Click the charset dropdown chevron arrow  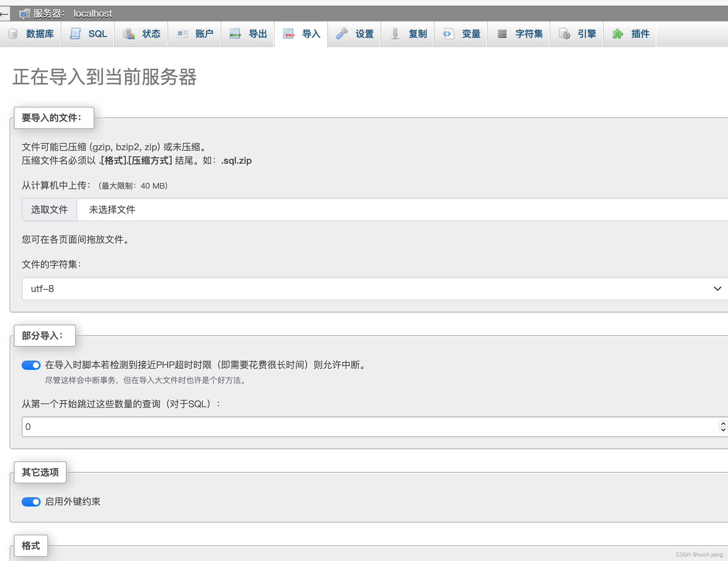pyautogui.click(x=717, y=289)
